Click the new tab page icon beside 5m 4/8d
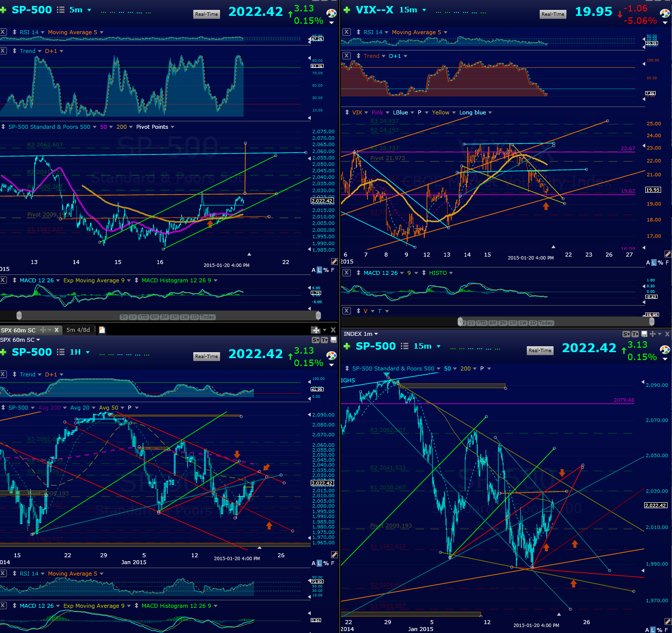Viewport: 672px width, 633px height. coord(102,330)
